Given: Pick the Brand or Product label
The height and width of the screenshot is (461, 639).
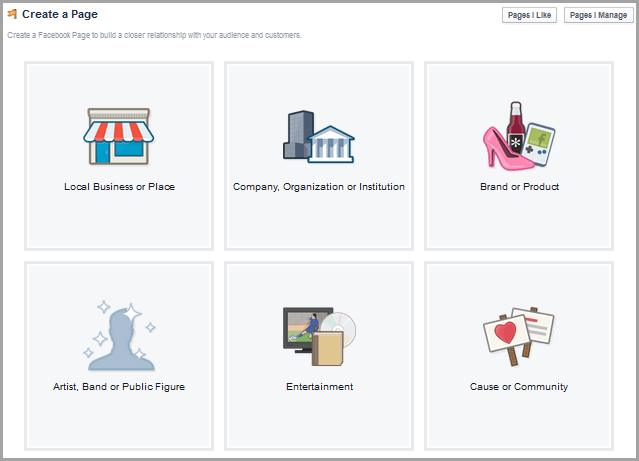Looking at the screenshot, I should tap(519, 187).
